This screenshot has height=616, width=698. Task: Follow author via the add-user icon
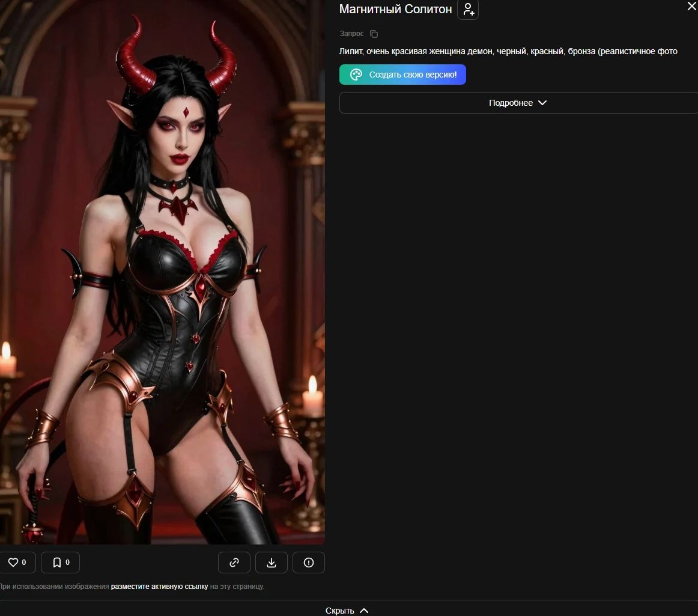click(x=468, y=10)
